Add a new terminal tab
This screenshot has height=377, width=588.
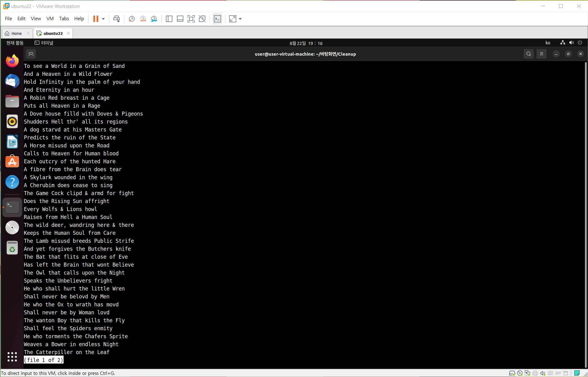(x=31, y=54)
